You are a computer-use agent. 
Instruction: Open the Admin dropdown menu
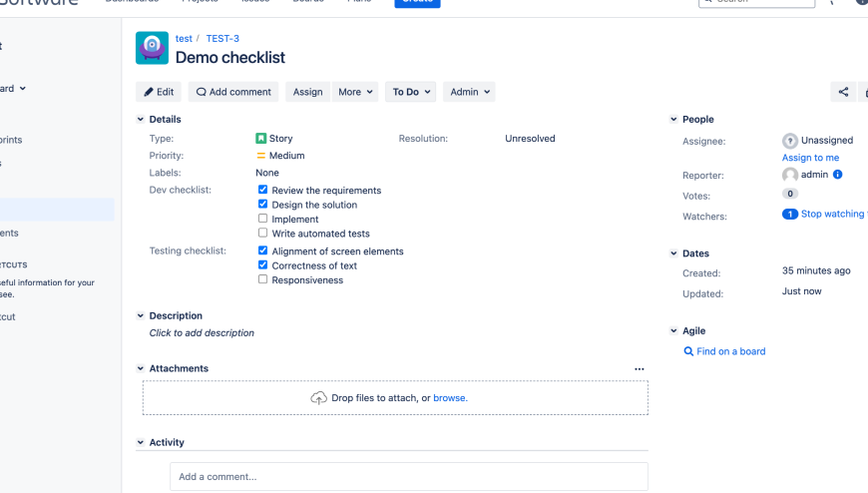(x=470, y=92)
